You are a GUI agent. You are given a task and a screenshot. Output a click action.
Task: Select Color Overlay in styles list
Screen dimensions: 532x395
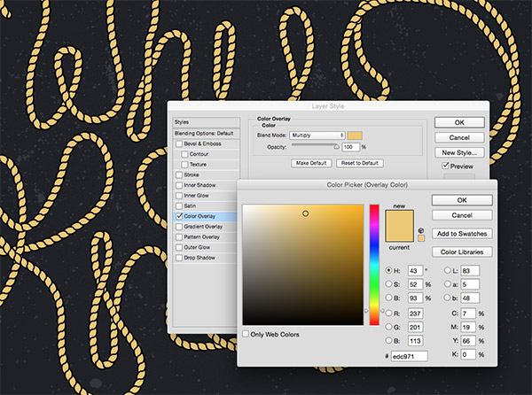(206, 215)
